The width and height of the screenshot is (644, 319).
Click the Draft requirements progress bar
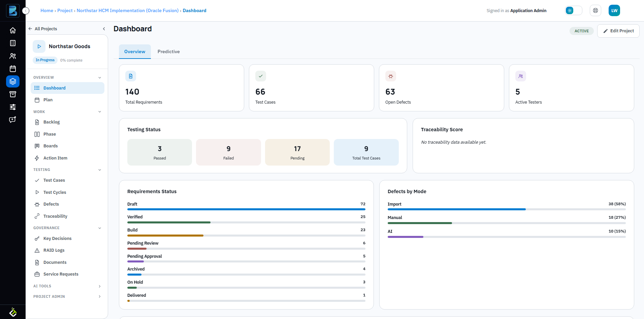[246, 209]
